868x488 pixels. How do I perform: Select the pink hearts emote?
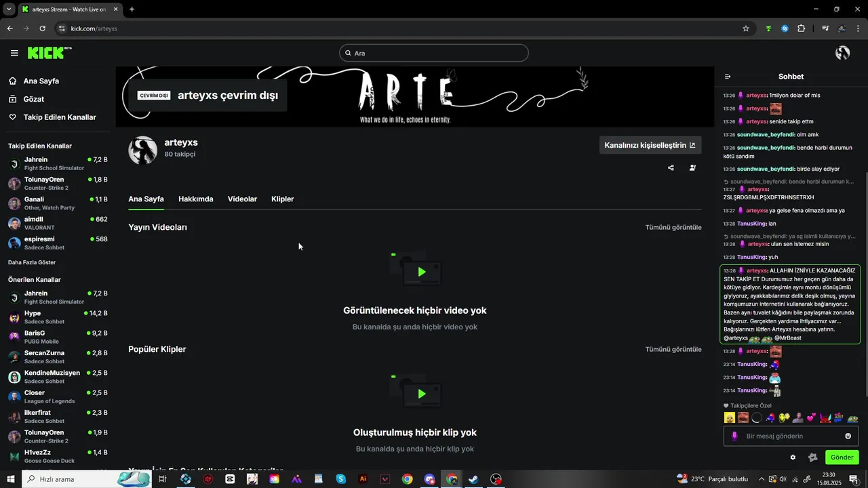(811, 418)
